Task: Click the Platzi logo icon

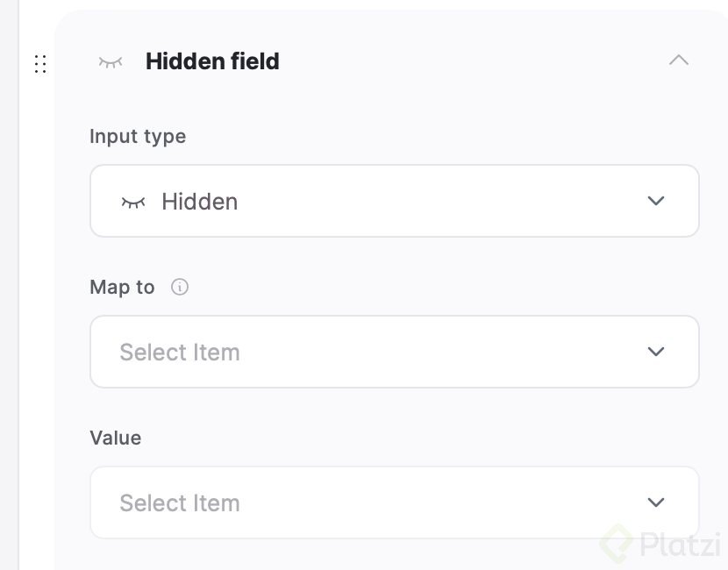Action: click(617, 542)
